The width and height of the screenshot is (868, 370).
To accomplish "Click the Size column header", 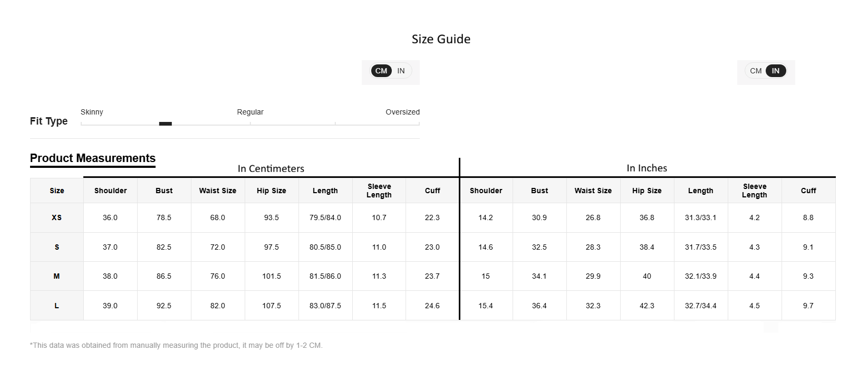I will pyautogui.click(x=57, y=191).
